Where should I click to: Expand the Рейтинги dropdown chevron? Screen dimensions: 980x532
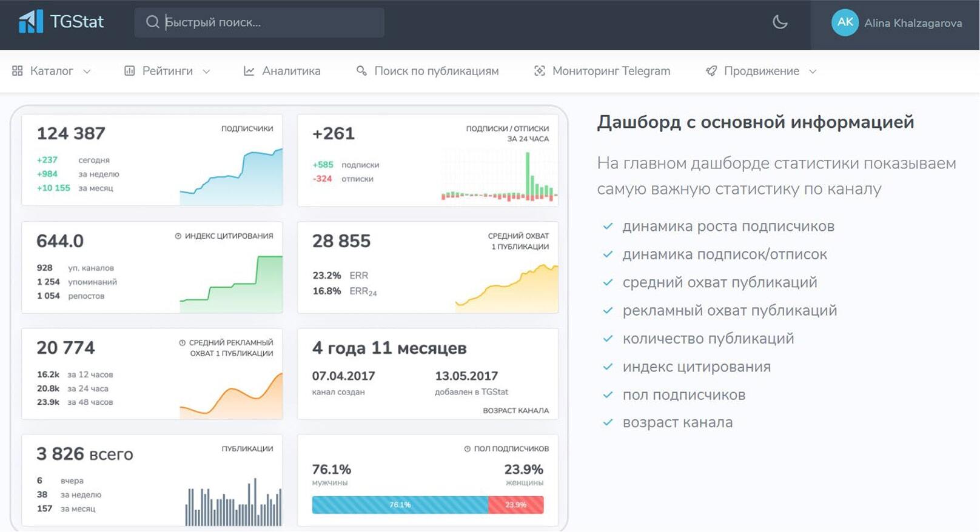click(206, 71)
